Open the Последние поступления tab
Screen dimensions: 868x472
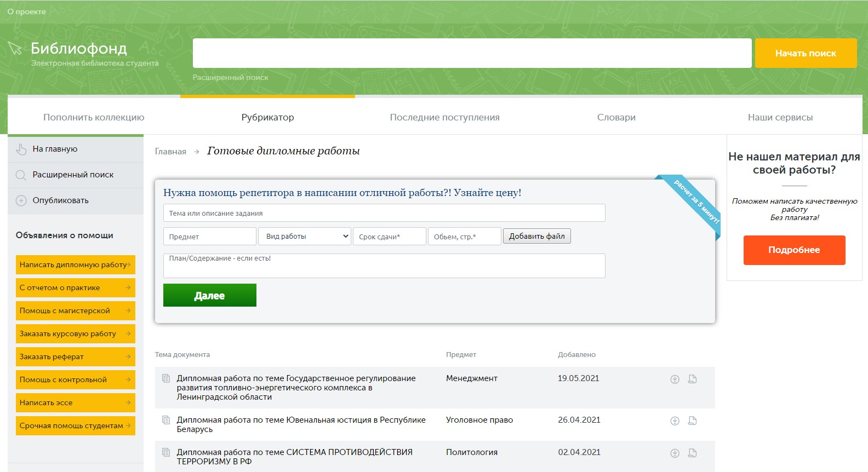point(445,117)
